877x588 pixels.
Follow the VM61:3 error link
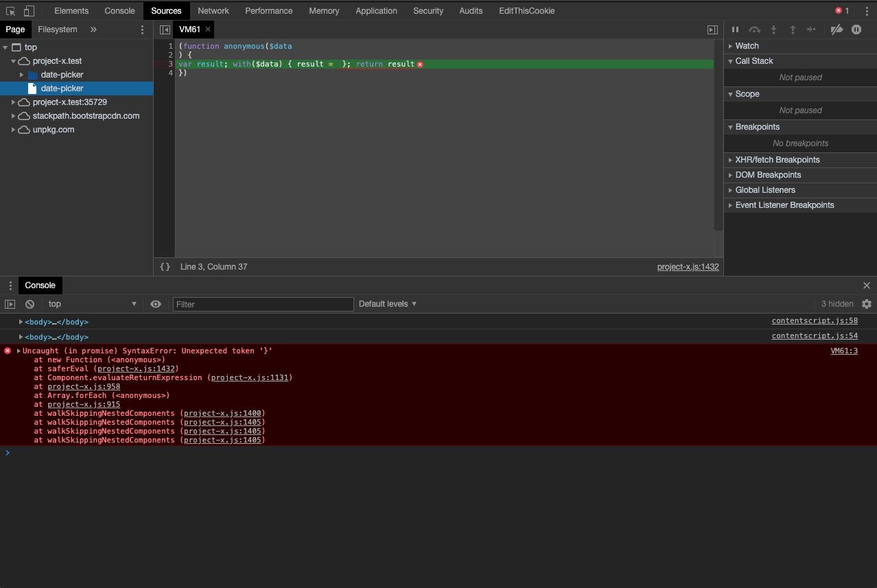[x=843, y=351]
